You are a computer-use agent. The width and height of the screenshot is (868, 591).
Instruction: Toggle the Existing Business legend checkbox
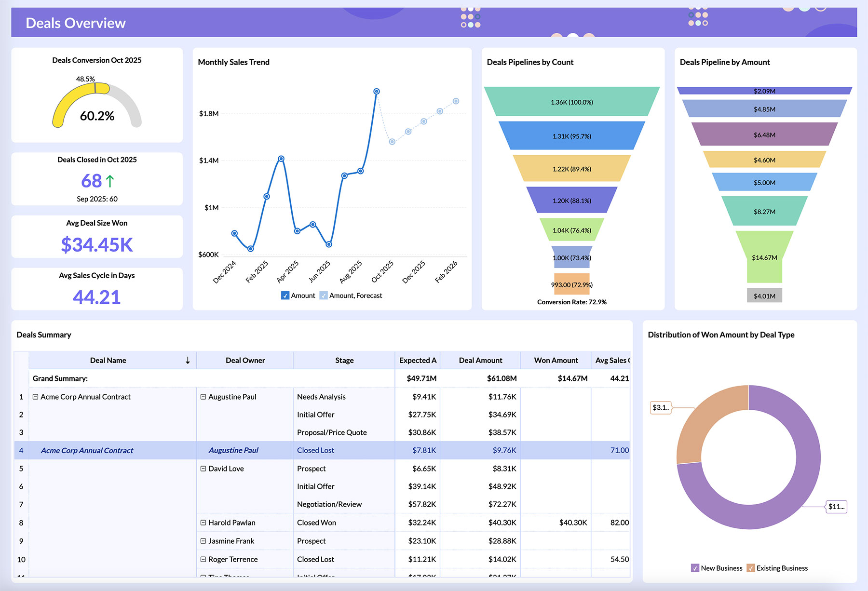click(751, 568)
